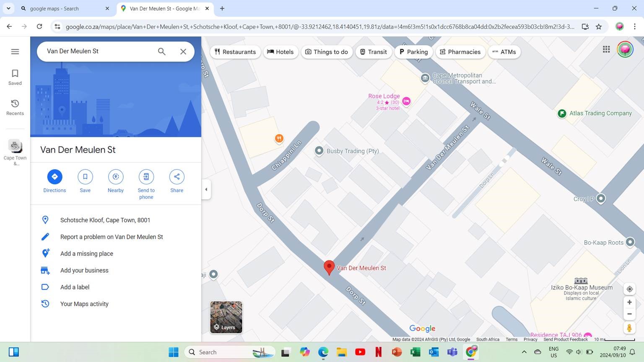Image resolution: width=644 pixels, height=362 pixels.
Task: Select Atlas Trading Company marker
Action: 562,113
